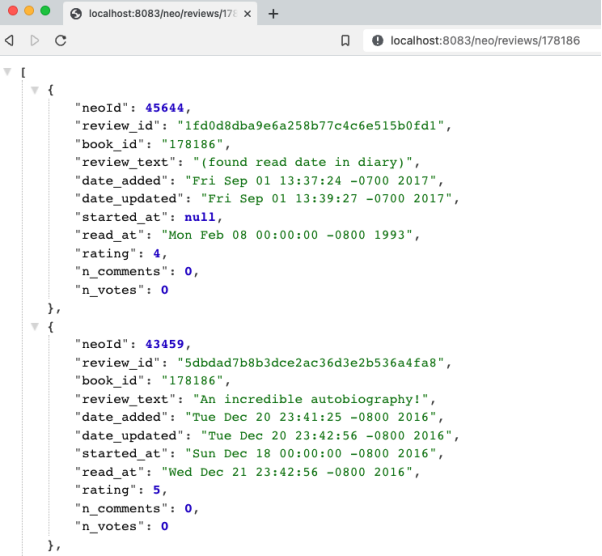This screenshot has width=602, height=556.
Task: Collapse the first review object with neoId 45644
Action: click(35, 90)
